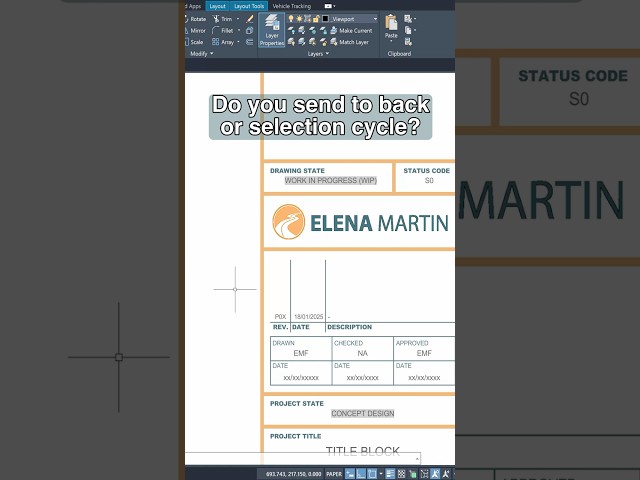Viewport: 640px width, 480px height.
Task: Select the Mirror tool
Action: point(196,31)
